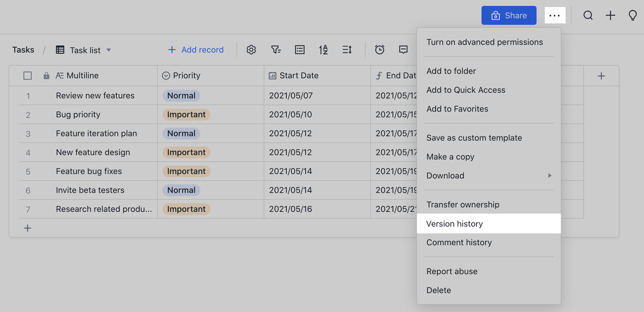
Task: Choose Make a copy menu item
Action: click(x=450, y=157)
